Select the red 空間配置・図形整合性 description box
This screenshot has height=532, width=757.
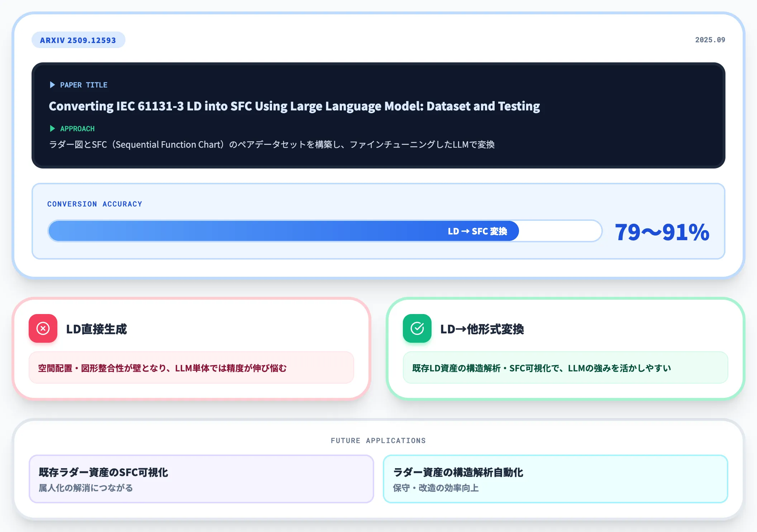(191, 368)
